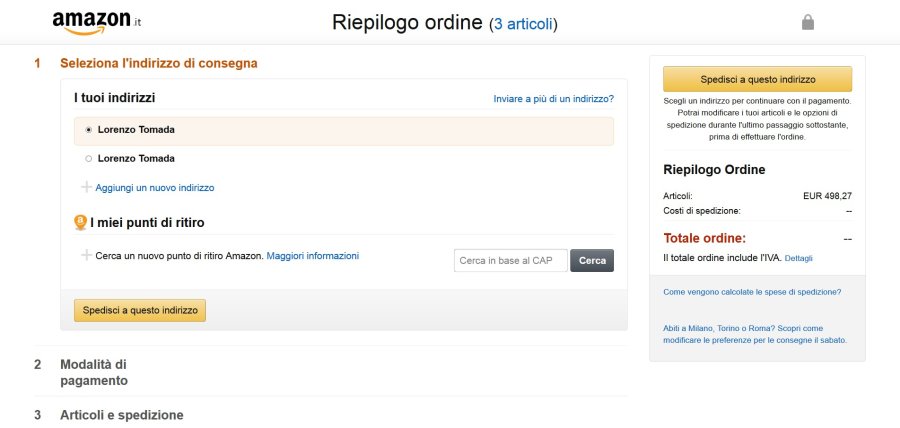The image size is (900, 428).
Task: Click Aggiungi un nuovo indirizzo link
Action: (x=155, y=188)
